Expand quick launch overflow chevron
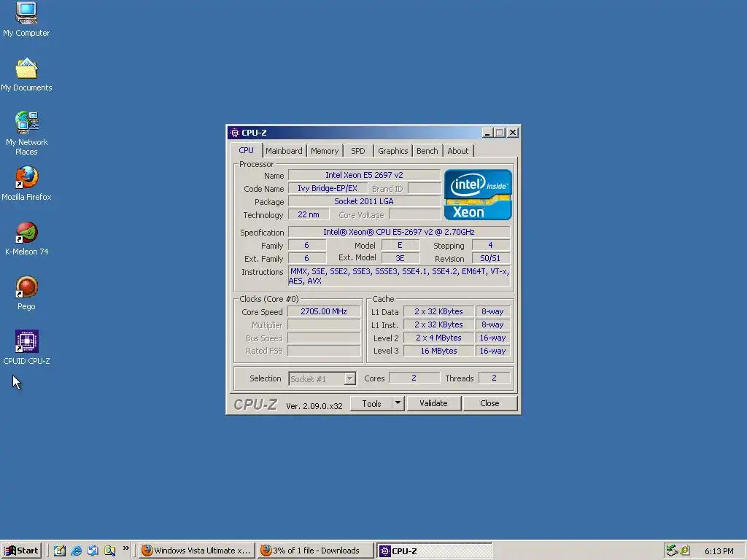Image resolution: width=747 pixels, height=560 pixels. click(x=125, y=548)
